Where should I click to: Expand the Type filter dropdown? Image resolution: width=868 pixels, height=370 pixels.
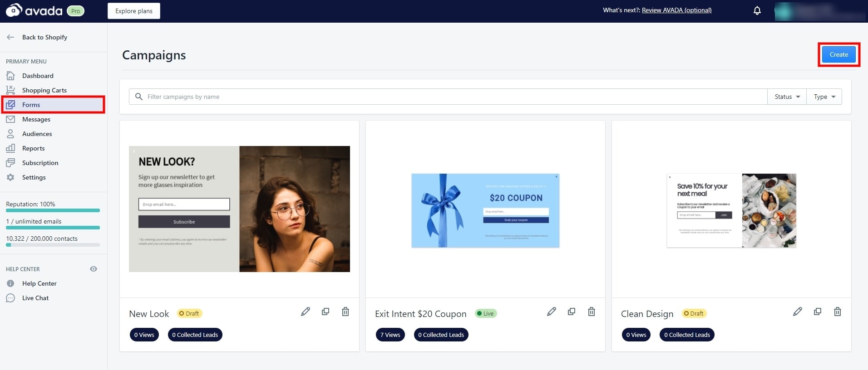tap(824, 97)
